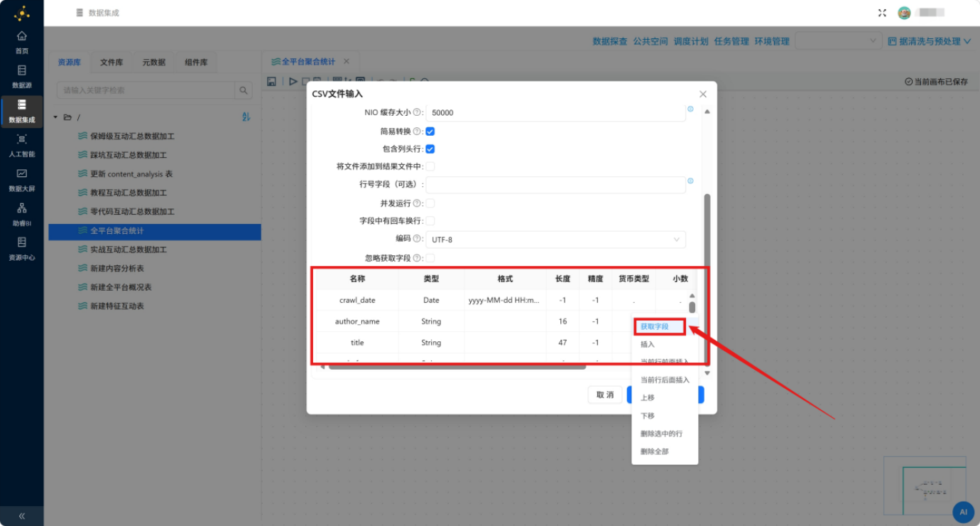Click the search magnifier icon in resource panel
Screen dimensions: 980x526
click(x=244, y=90)
